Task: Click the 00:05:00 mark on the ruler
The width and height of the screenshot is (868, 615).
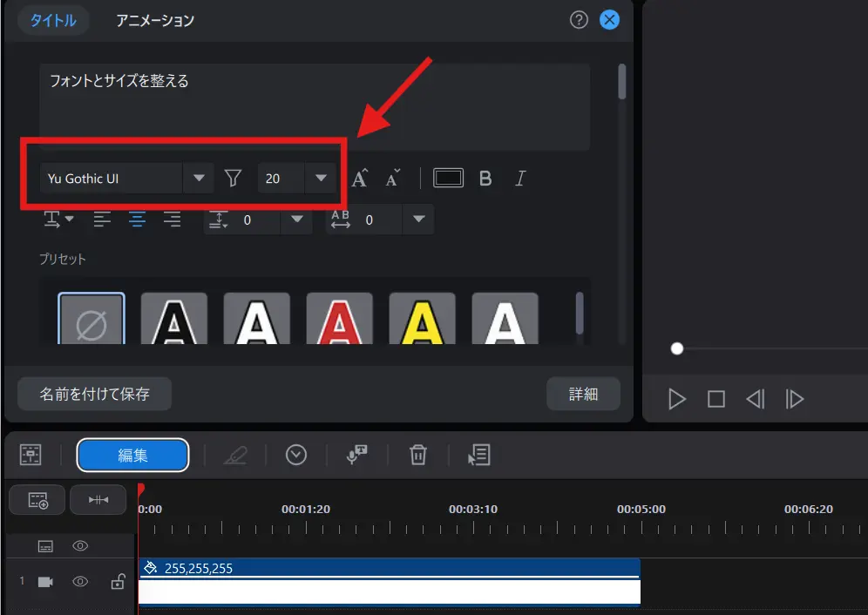Action: tap(641, 510)
